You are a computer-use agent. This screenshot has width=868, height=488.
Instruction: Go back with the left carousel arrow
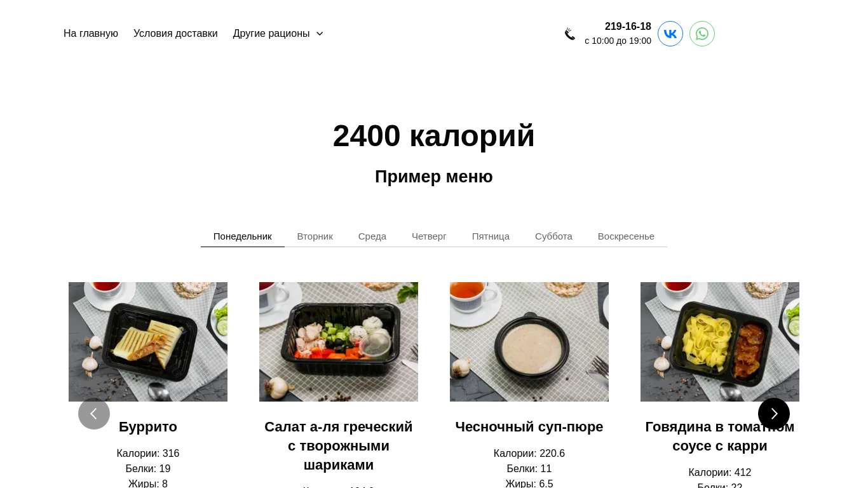94,414
